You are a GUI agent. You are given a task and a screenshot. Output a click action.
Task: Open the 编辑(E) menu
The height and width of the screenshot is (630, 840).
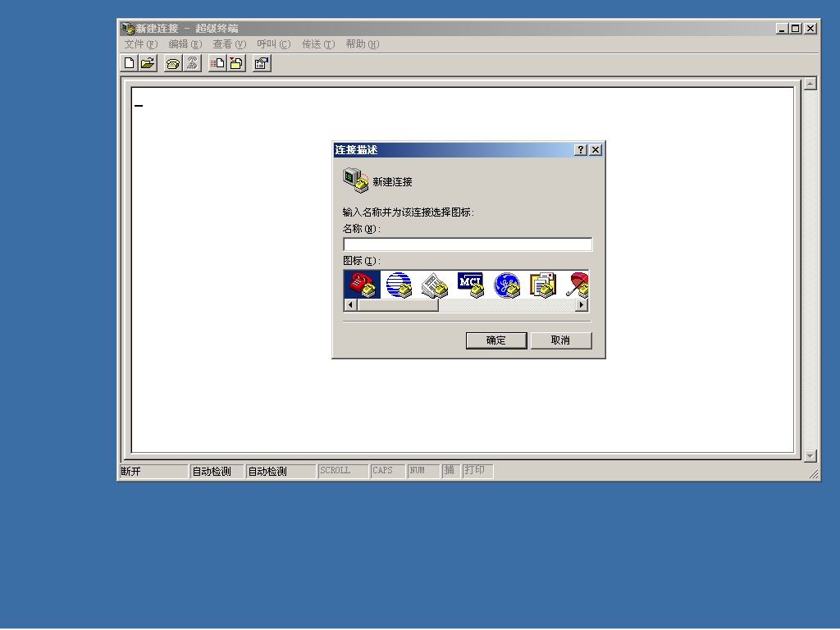click(185, 44)
